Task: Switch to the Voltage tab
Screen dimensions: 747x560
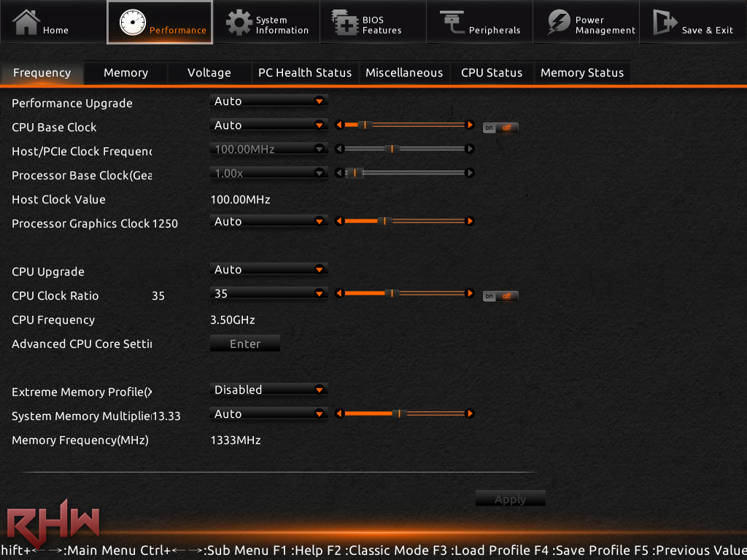Action: point(209,73)
